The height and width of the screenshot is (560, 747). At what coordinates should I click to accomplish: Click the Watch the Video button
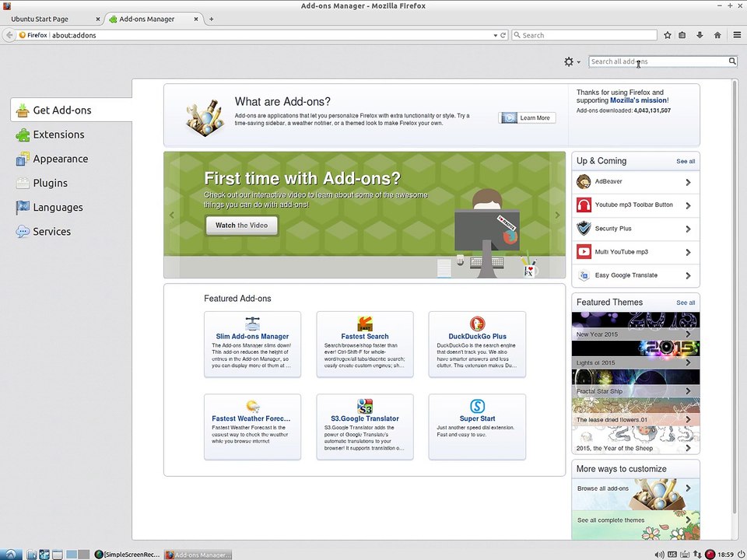click(241, 226)
